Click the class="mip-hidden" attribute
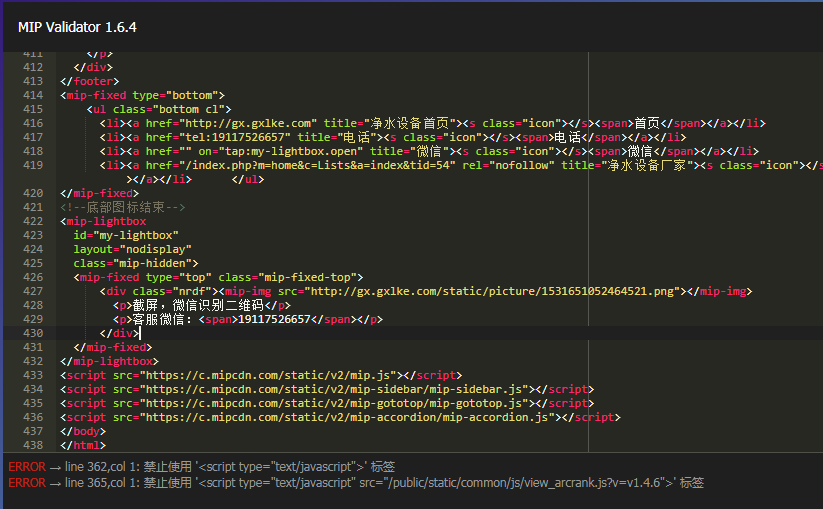The width and height of the screenshot is (823, 509). click(x=132, y=263)
